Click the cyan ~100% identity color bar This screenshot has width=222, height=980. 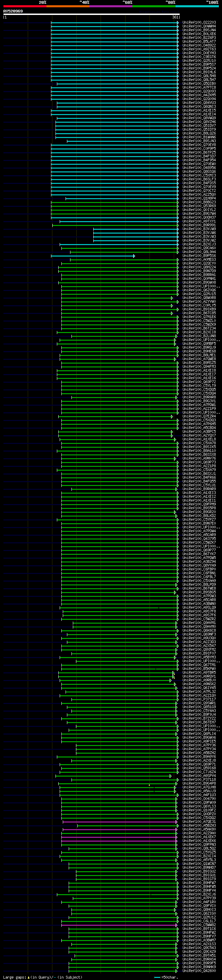click(197, 6)
